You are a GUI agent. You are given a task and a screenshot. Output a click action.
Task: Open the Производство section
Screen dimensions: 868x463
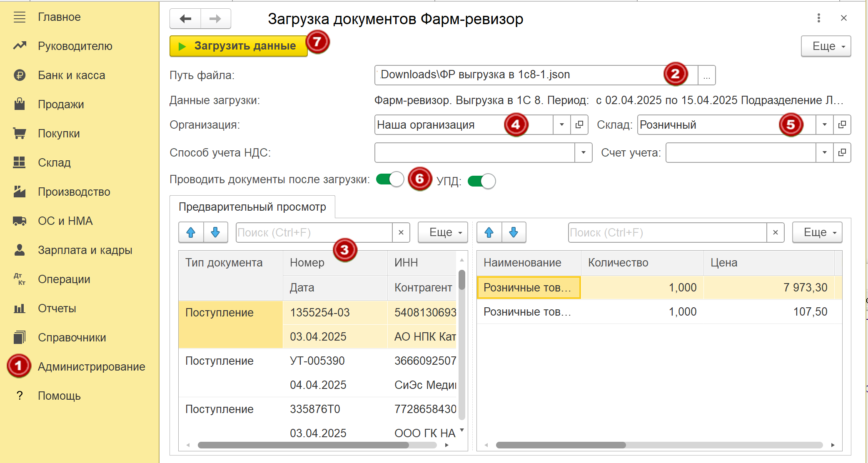74,192
